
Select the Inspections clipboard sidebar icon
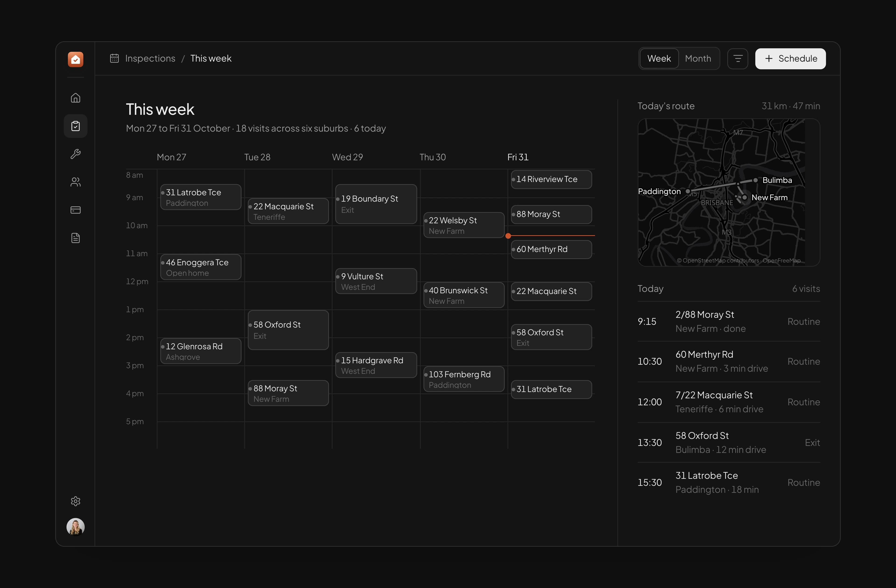pyautogui.click(x=75, y=126)
